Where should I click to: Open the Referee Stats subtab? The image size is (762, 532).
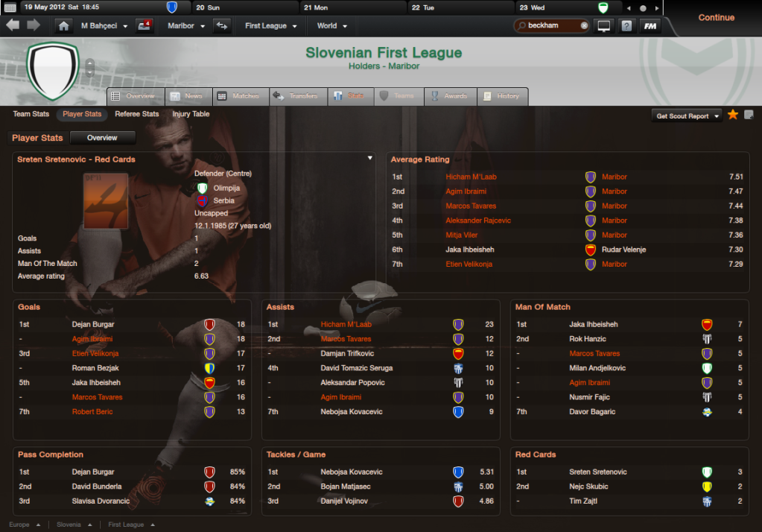point(137,114)
